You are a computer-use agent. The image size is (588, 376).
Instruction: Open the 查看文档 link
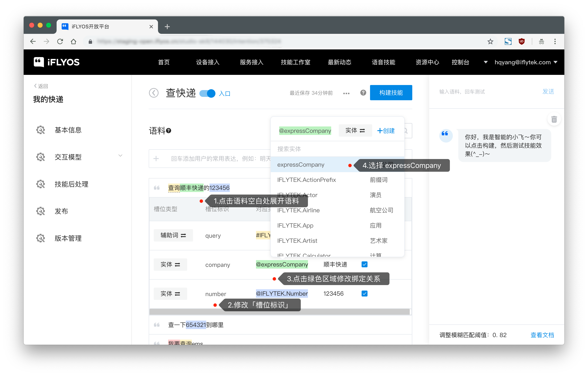(542, 335)
